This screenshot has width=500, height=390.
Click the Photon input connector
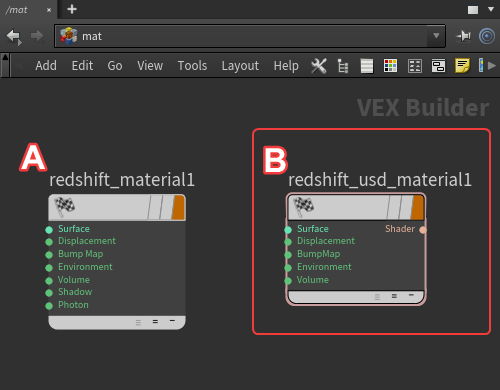49,306
